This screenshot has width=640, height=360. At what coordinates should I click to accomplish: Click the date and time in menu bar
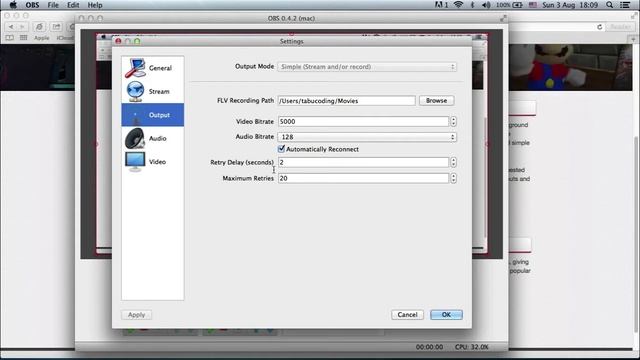pos(570,5)
